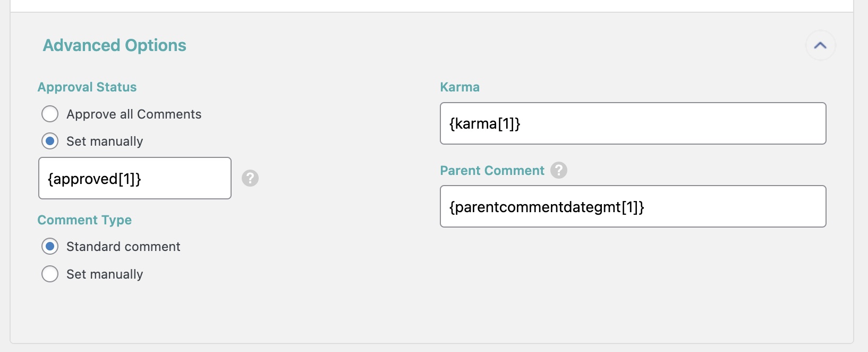Click the Advanced Options heading text

point(115,46)
